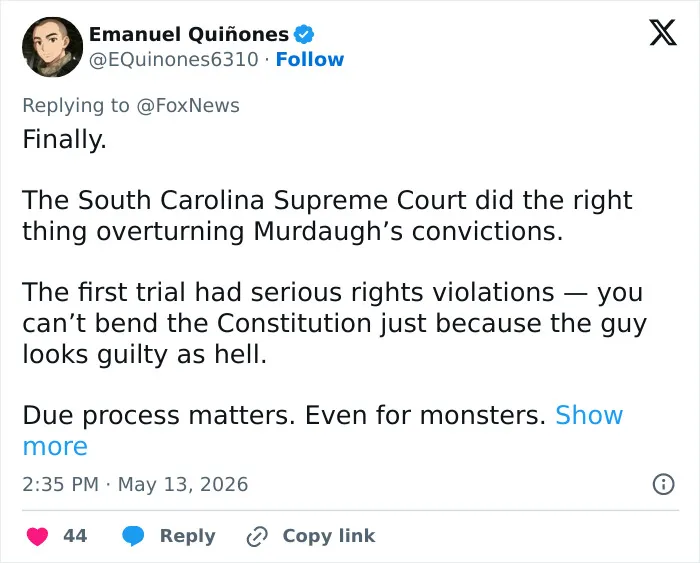Click the Reply button label
Screen dimensions: 700x563
click(188, 536)
